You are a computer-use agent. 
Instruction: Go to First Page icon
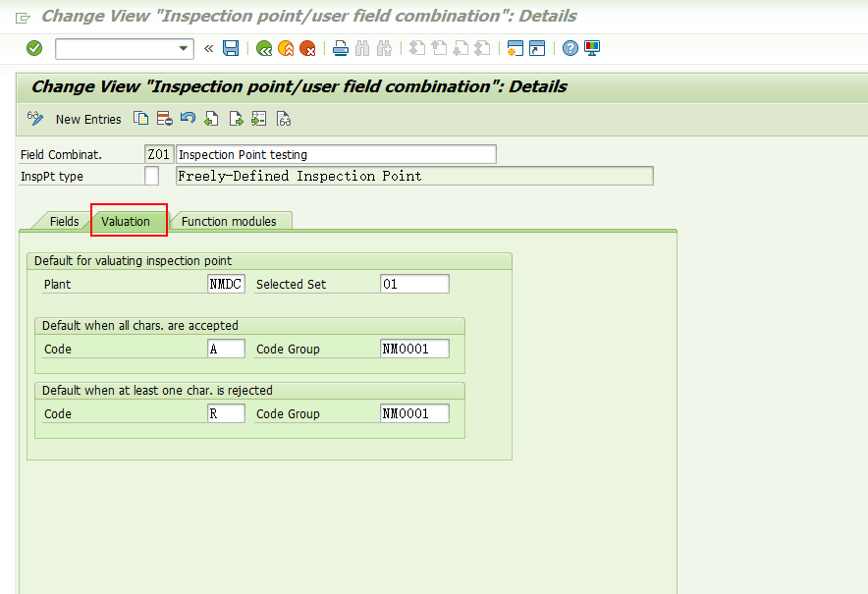click(x=417, y=49)
